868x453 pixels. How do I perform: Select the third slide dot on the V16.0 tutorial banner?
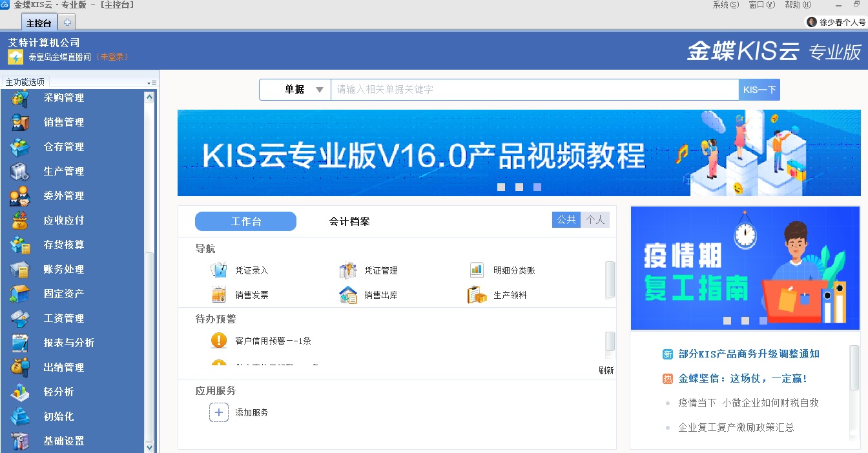[x=537, y=187]
